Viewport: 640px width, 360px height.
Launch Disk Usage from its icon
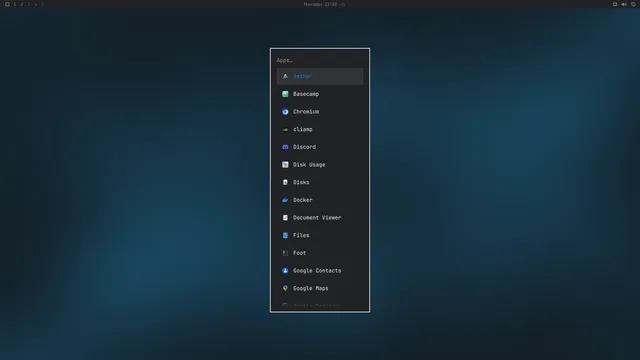coord(285,165)
